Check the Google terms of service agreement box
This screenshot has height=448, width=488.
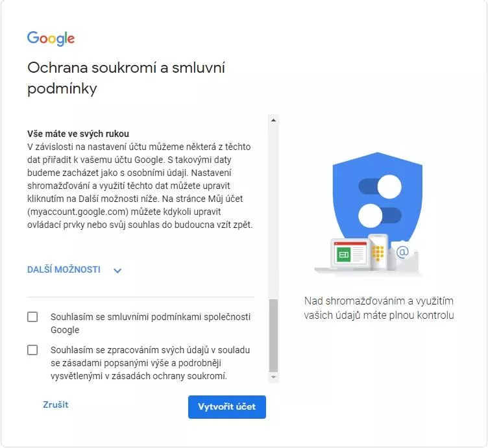click(x=32, y=317)
